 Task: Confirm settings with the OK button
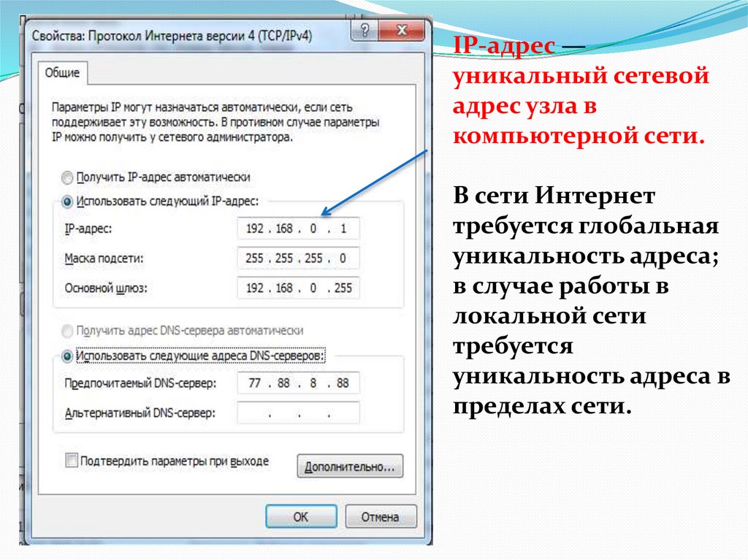click(x=301, y=516)
